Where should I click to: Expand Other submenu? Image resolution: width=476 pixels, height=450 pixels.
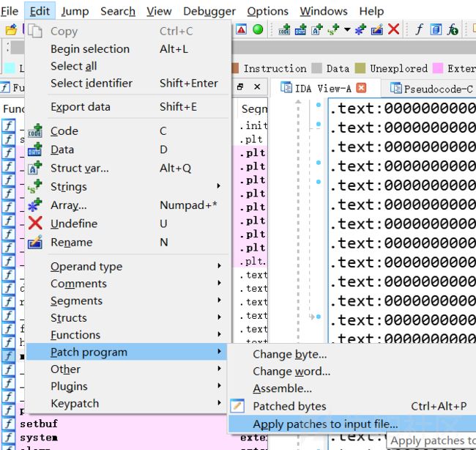127,369
